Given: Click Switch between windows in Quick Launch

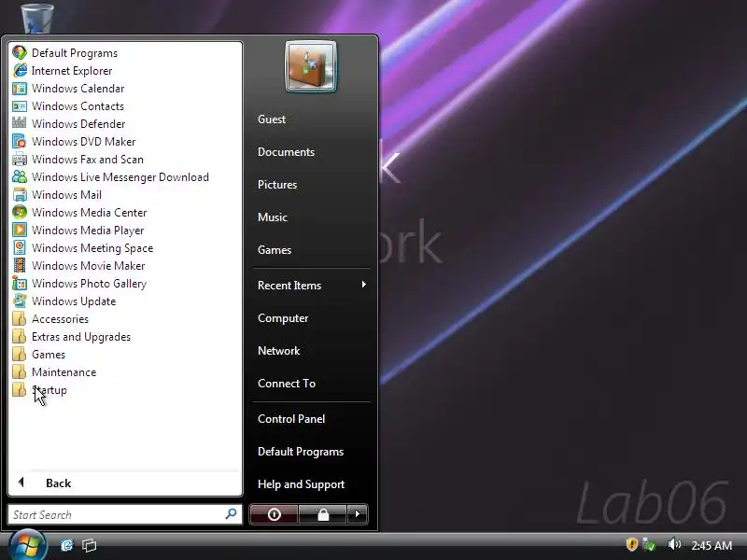Looking at the screenshot, I should coord(89,545).
